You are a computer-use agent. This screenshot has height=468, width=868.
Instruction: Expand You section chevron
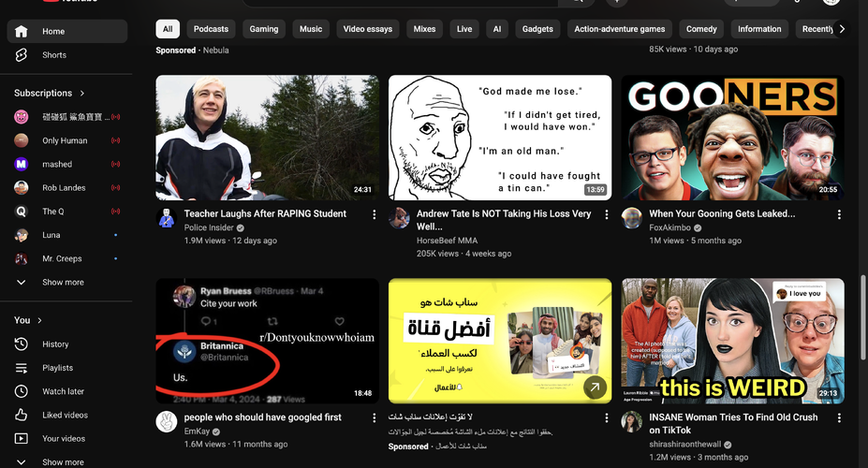click(40, 320)
